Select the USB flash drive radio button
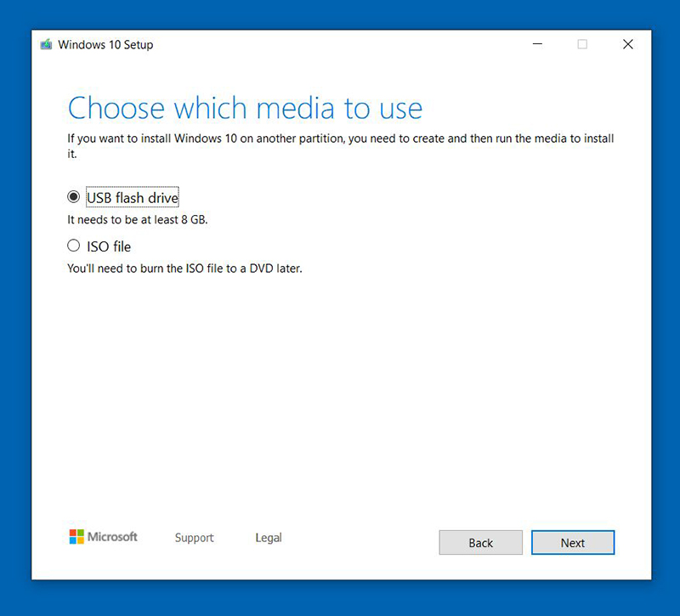Viewport: 680px width, 616px height. pyautogui.click(x=73, y=197)
